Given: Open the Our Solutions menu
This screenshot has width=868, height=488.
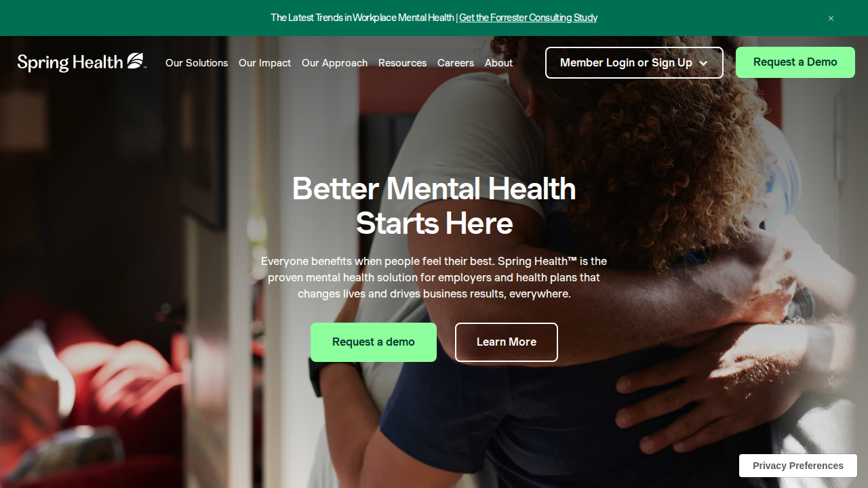Looking at the screenshot, I should (x=197, y=62).
